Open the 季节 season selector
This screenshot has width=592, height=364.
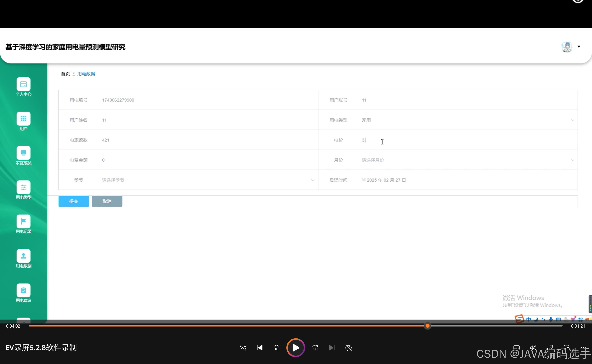pos(207,180)
